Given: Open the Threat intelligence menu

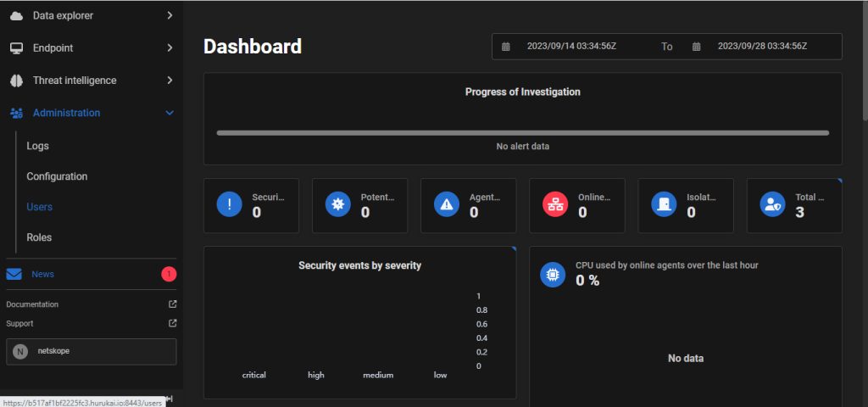Looking at the screenshot, I should [x=92, y=81].
